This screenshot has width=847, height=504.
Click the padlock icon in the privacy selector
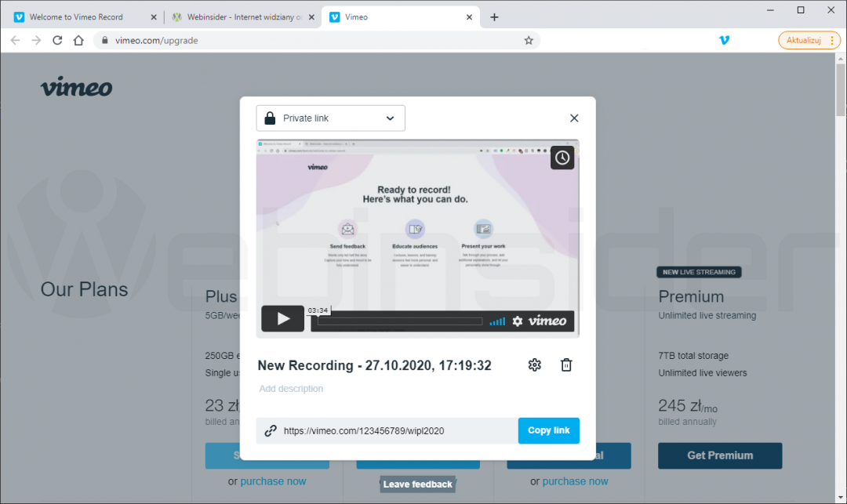point(269,118)
